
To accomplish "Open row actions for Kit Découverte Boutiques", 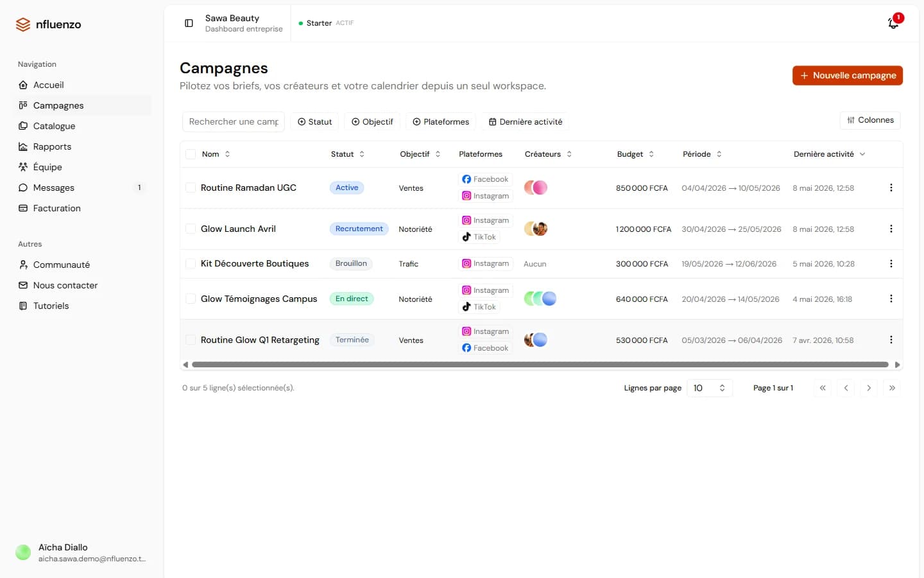I will (891, 263).
